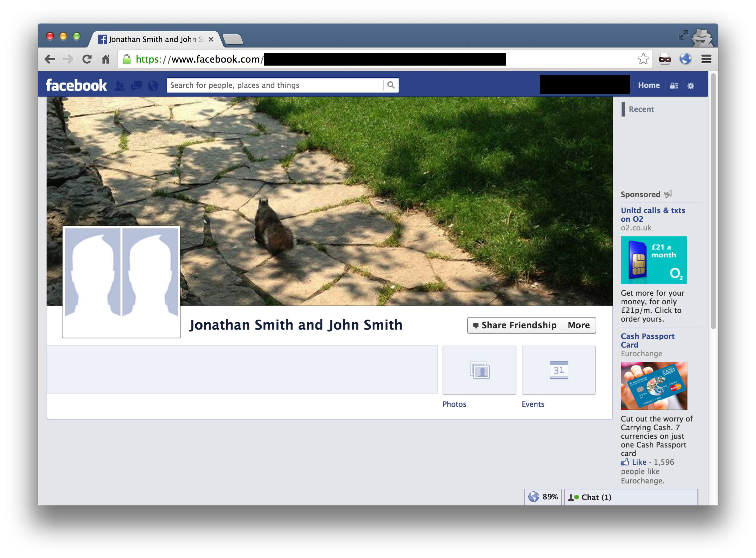Click the 89% indicator text
756x558 pixels.
click(x=550, y=497)
